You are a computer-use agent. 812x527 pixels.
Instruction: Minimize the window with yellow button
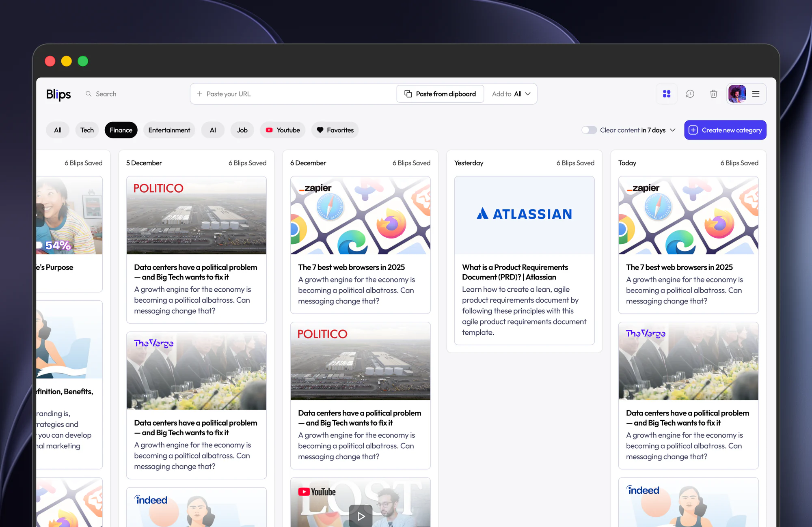coord(67,61)
